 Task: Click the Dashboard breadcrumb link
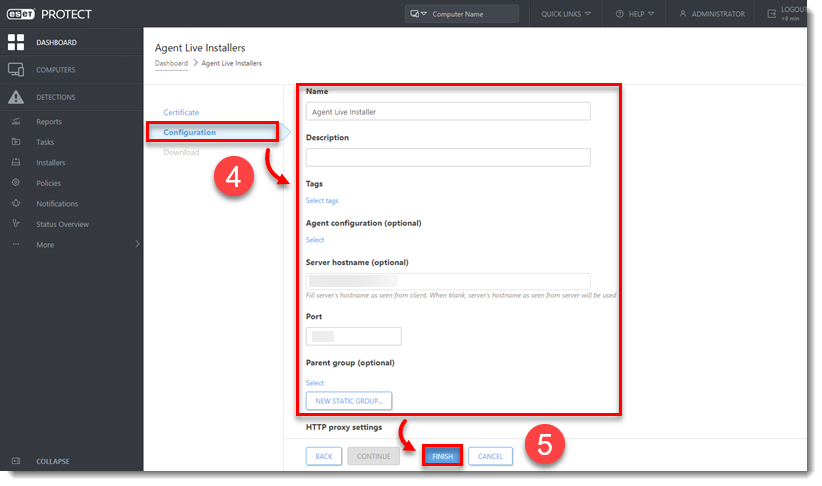[171, 63]
